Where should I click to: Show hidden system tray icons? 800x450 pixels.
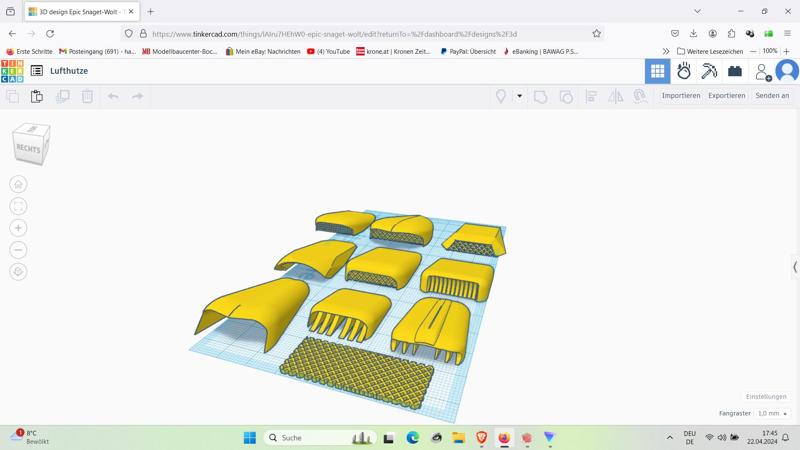(669, 438)
